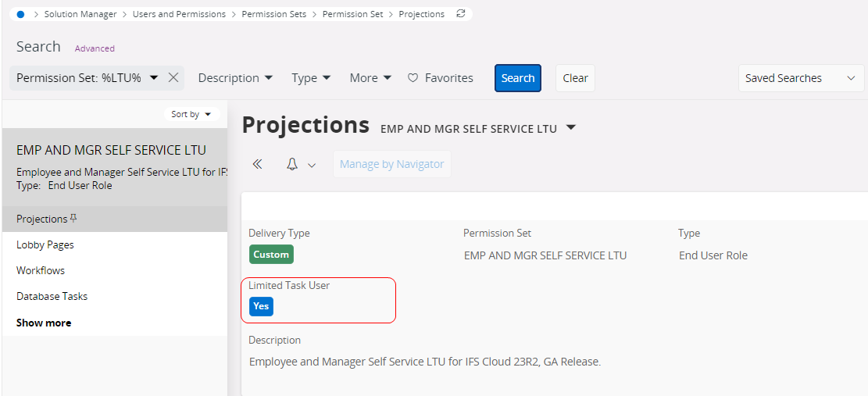The width and height of the screenshot is (868, 396).
Task: Open the Saved Searches combo box
Action: point(801,78)
